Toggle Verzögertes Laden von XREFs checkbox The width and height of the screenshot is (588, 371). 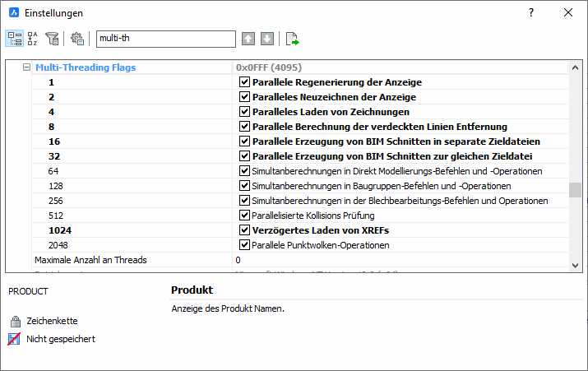point(244,230)
